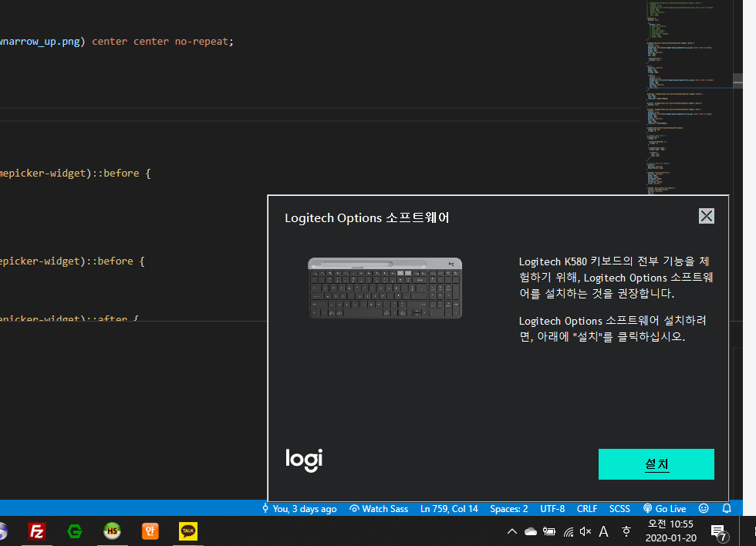Open the orange 안 taskbar app

click(x=150, y=531)
